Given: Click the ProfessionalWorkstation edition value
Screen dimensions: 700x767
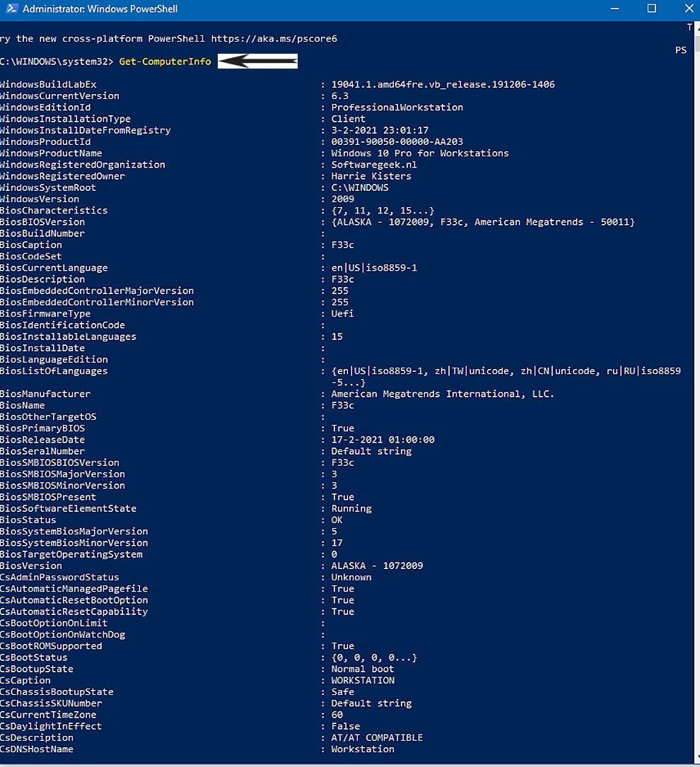Looking at the screenshot, I should (x=397, y=107).
